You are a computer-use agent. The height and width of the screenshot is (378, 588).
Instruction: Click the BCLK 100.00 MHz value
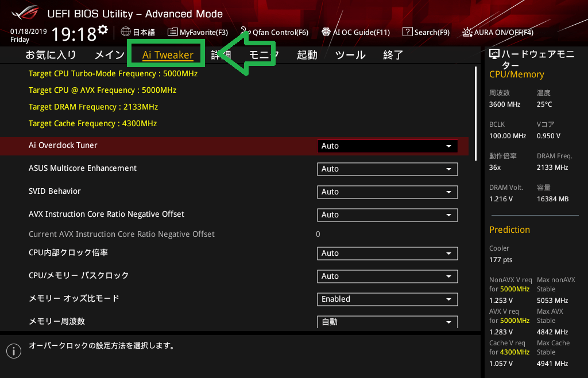[x=508, y=135]
